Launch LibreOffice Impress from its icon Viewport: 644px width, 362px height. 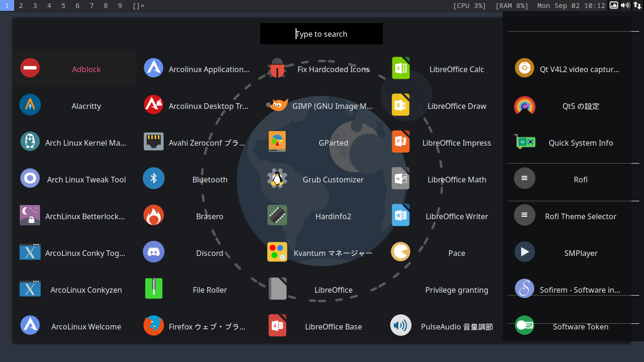(401, 142)
